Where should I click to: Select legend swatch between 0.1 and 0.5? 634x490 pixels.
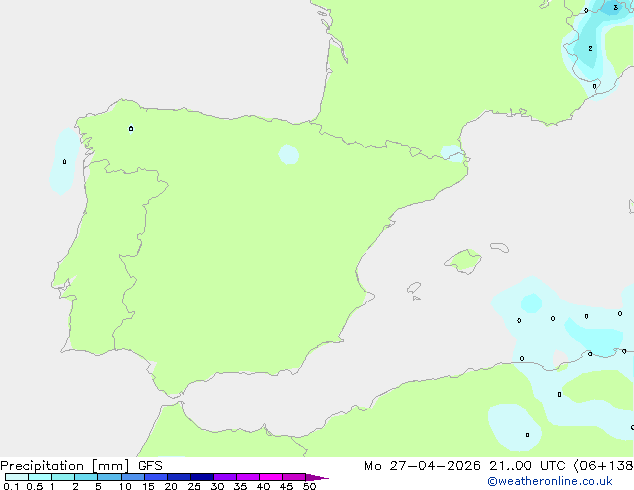(17, 477)
